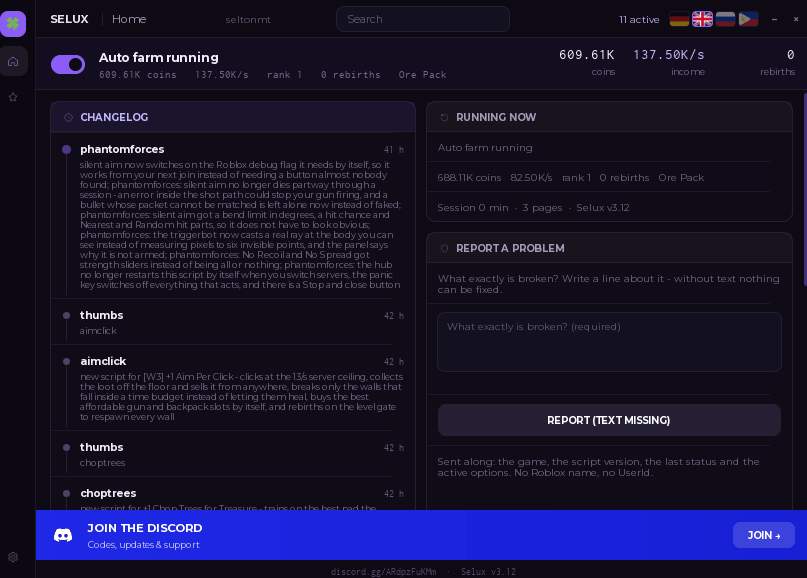Image resolution: width=807 pixels, height=578 pixels.
Task: Click the CHANGELOG panel heading
Action: pyautogui.click(x=114, y=117)
